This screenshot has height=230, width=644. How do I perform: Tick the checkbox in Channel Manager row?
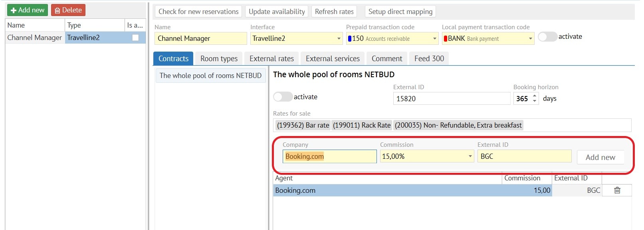coord(135,38)
